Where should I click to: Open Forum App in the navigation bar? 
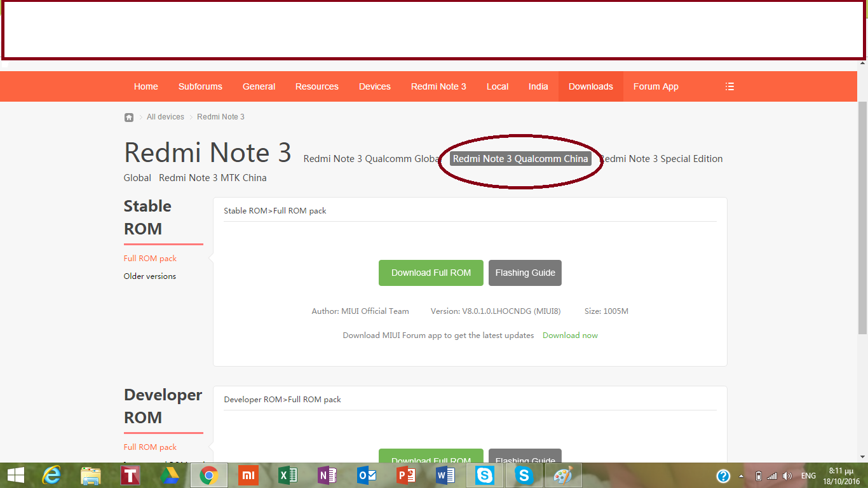[x=656, y=86]
